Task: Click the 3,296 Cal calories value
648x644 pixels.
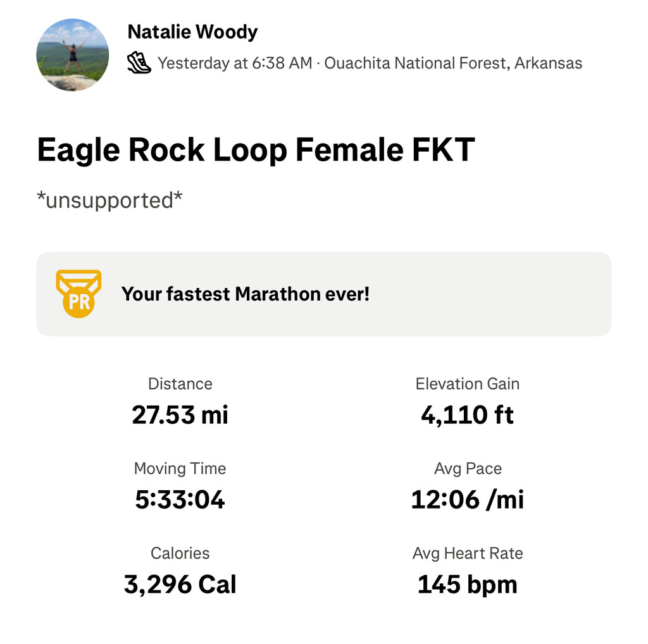Action: pos(180,585)
